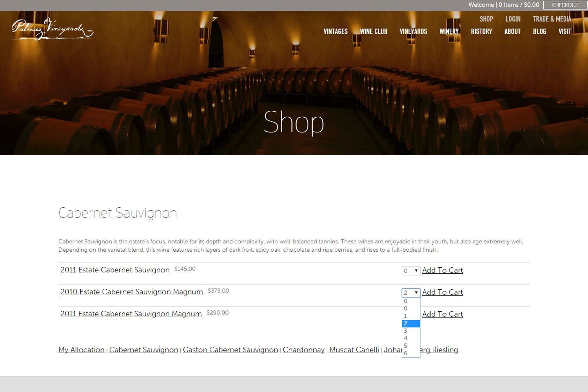Image resolution: width=588 pixels, height=392 pixels.
Task: Select quantity 1 in open dropdown
Action: (x=411, y=316)
